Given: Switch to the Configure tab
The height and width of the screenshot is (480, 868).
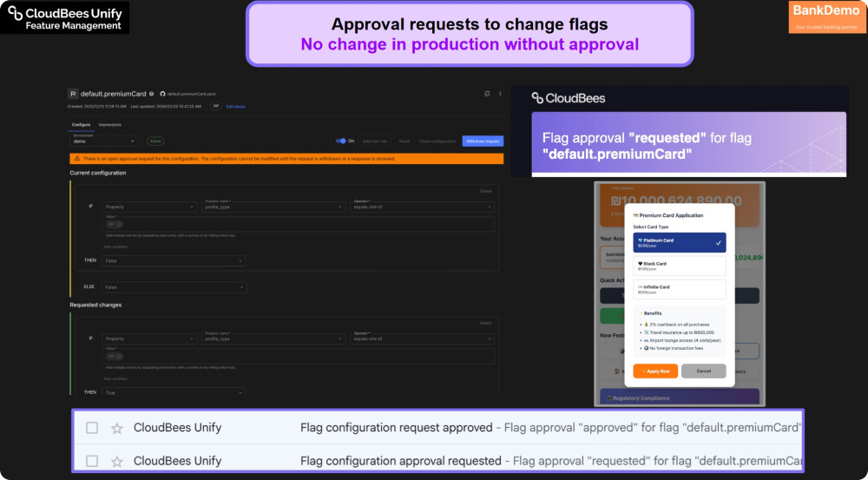Looking at the screenshot, I should (x=81, y=125).
